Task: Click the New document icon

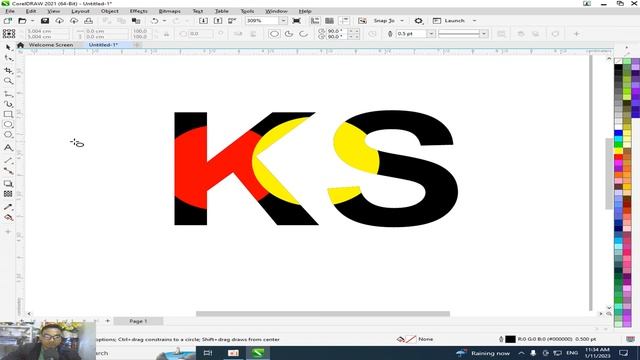Action: 8,20
